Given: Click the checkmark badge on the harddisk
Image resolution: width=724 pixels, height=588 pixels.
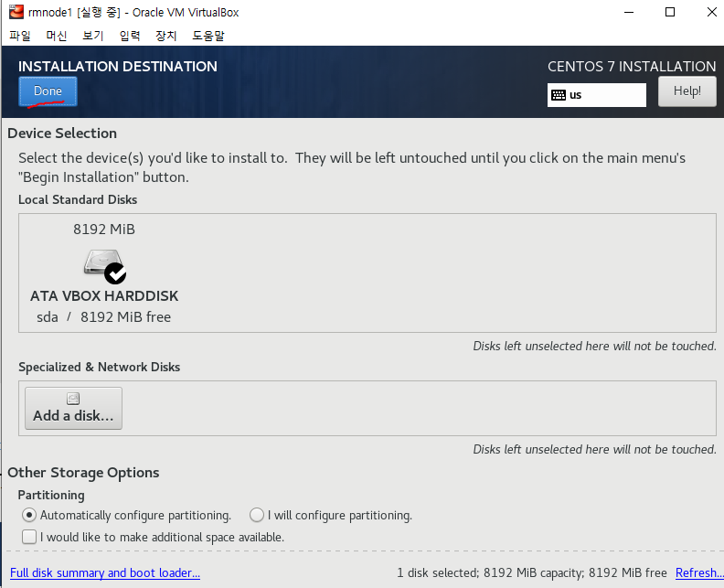Looking at the screenshot, I should [x=115, y=273].
